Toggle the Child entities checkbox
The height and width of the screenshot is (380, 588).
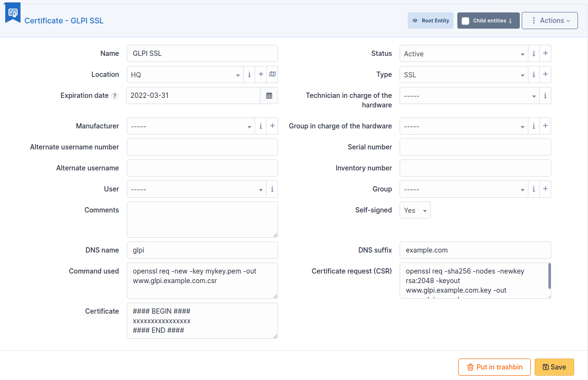(x=465, y=21)
